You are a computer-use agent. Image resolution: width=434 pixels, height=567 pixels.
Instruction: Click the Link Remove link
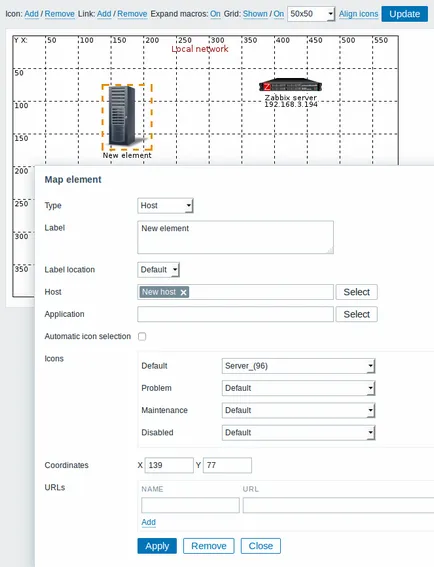point(132,14)
